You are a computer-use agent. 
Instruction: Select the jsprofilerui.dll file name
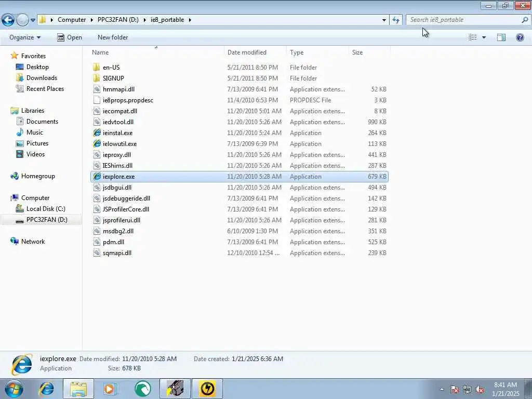(122, 220)
